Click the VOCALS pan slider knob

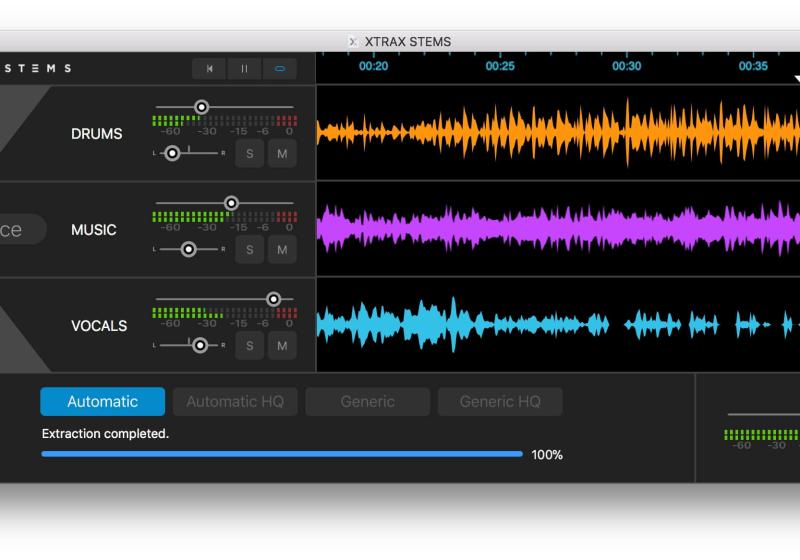(x=200, y=345)
